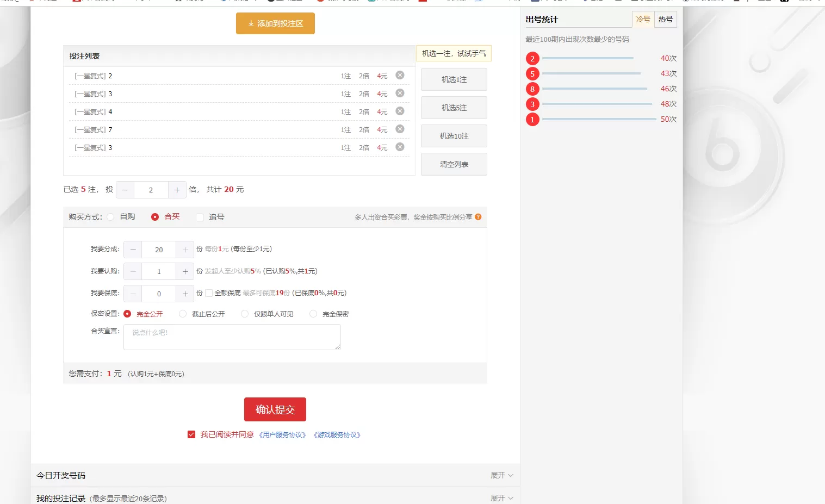Remove the bet row for number 7
The width and height of the screenshot is (825, 504).
(399, 129)
